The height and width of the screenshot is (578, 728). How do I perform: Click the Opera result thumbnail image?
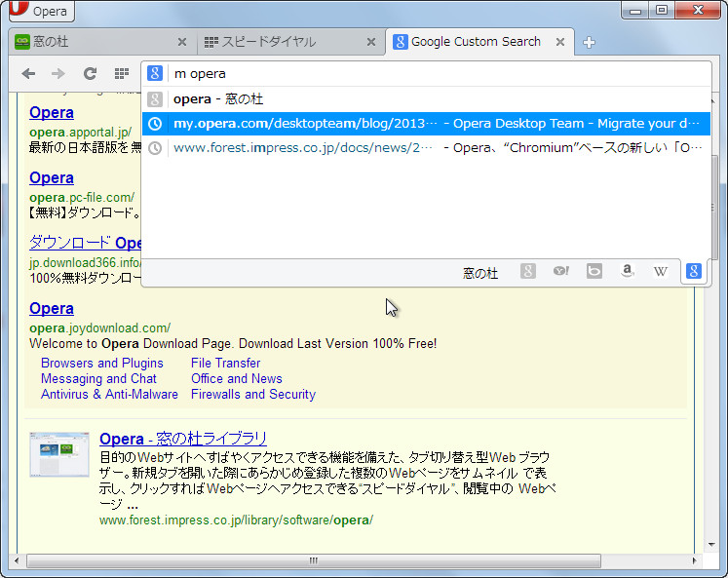click(x=59, y=454)
